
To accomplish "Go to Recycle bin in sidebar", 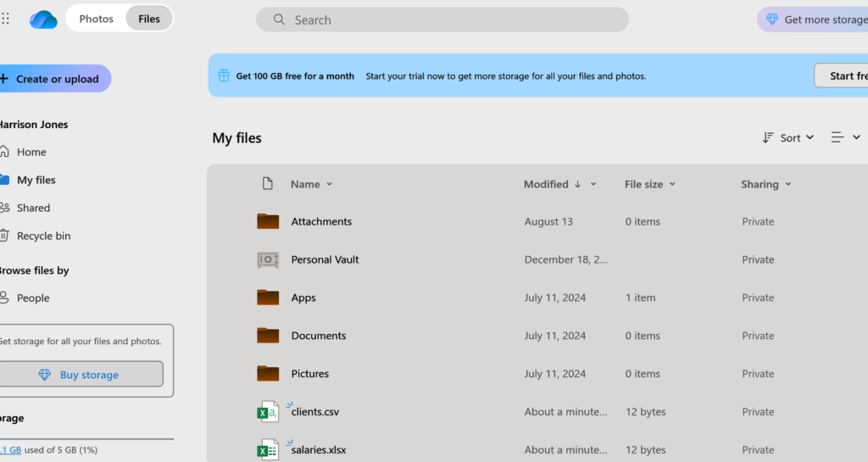I will coord(43,236).
